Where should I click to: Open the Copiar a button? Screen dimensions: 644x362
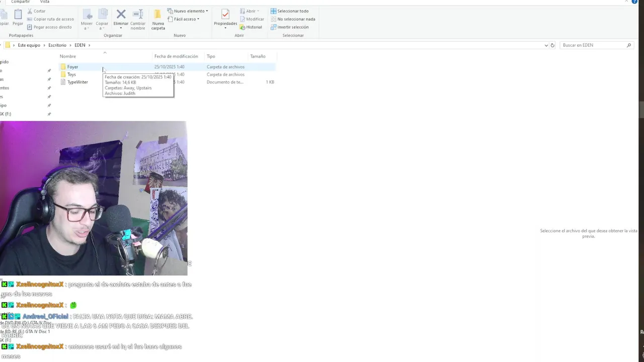[102, 19]
